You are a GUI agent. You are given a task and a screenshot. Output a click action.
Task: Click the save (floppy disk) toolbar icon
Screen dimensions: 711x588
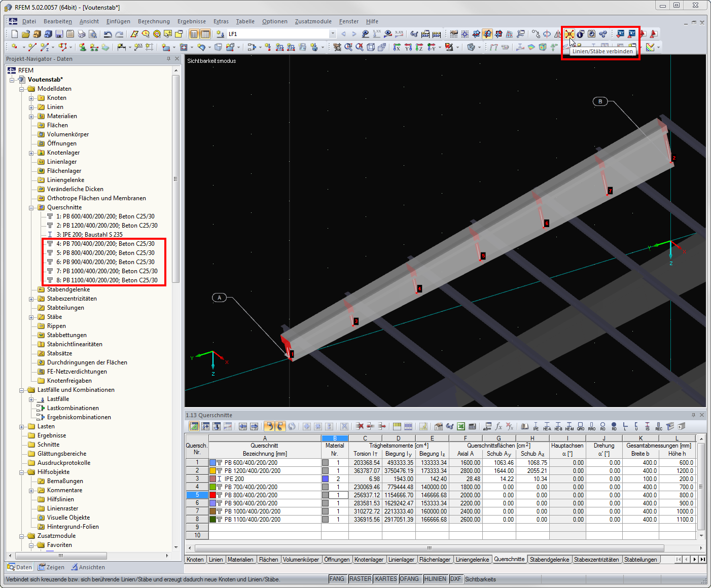point(59,34)
